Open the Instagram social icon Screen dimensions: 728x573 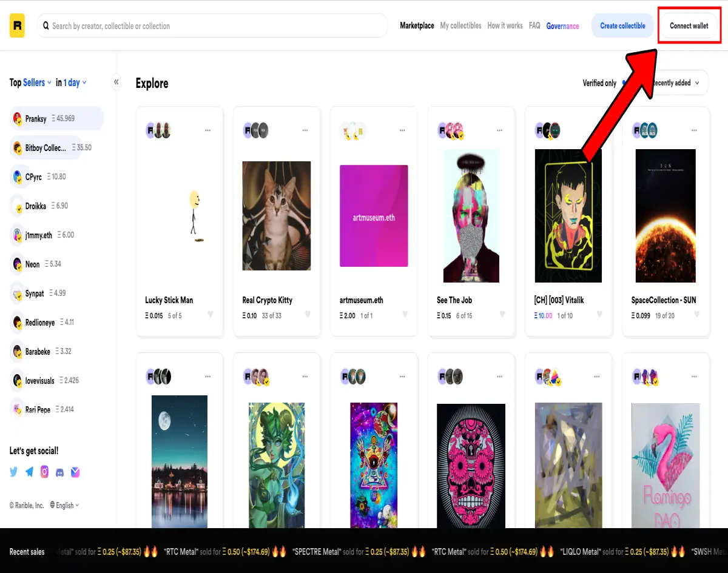point(44,472)
